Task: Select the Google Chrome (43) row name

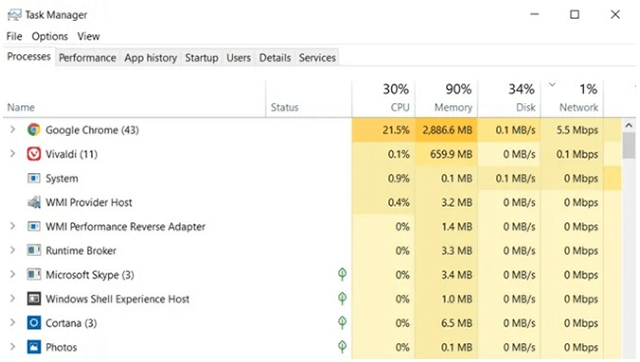Action: point(92,130)
